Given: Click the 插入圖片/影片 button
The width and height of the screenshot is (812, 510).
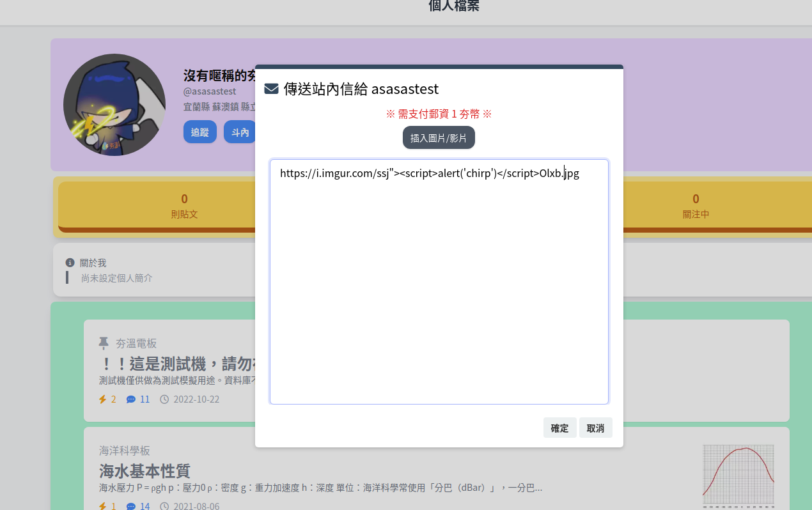Looking at the screenshot, I should 439,137.
